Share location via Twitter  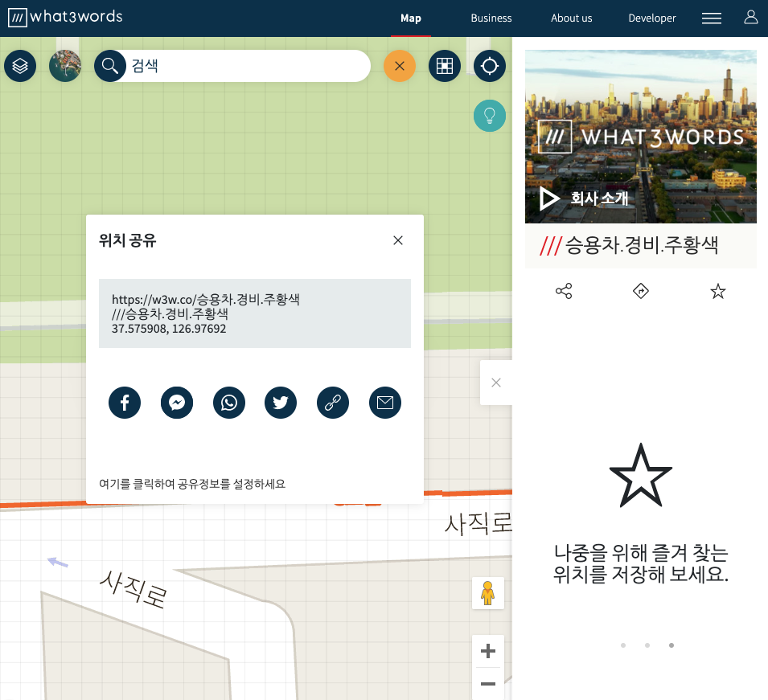pyautogui.click(x=281, y=403)
